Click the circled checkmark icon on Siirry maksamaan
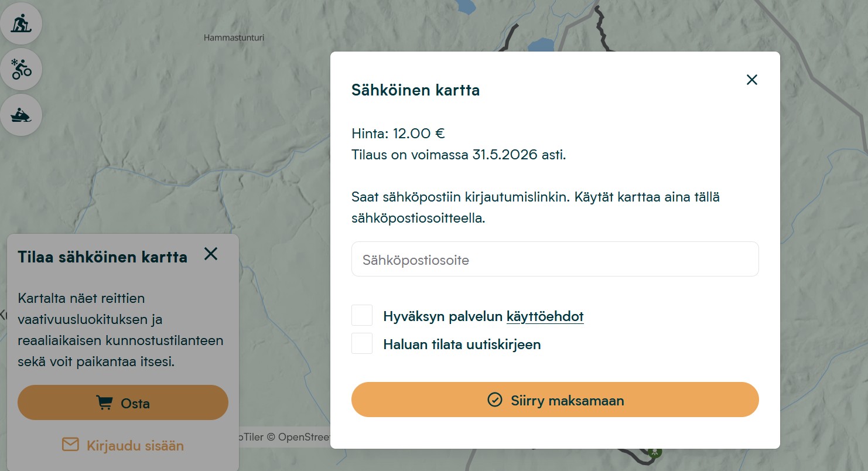Screen dimensions: 868x471 tap(495, 400)
